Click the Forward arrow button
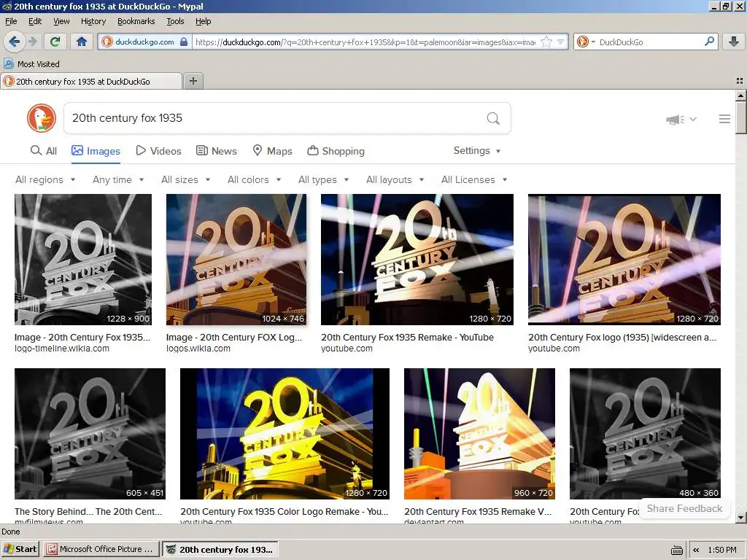 (33, 42)
